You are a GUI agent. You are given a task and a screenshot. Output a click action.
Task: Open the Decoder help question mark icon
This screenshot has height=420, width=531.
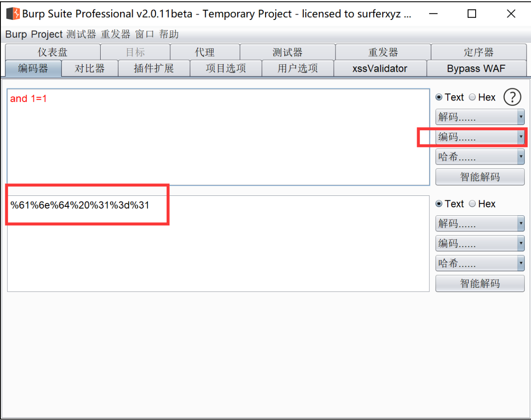[512, 97]
